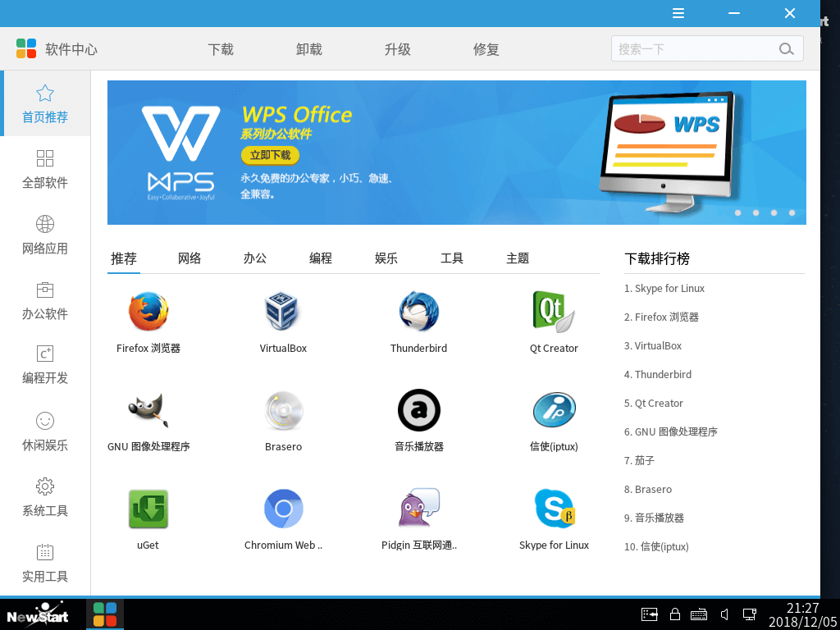Image resolution: width=840 pixels, height=630 pixels.
Task: Open the Brasero disc burner icon
Action: point(283,410)
